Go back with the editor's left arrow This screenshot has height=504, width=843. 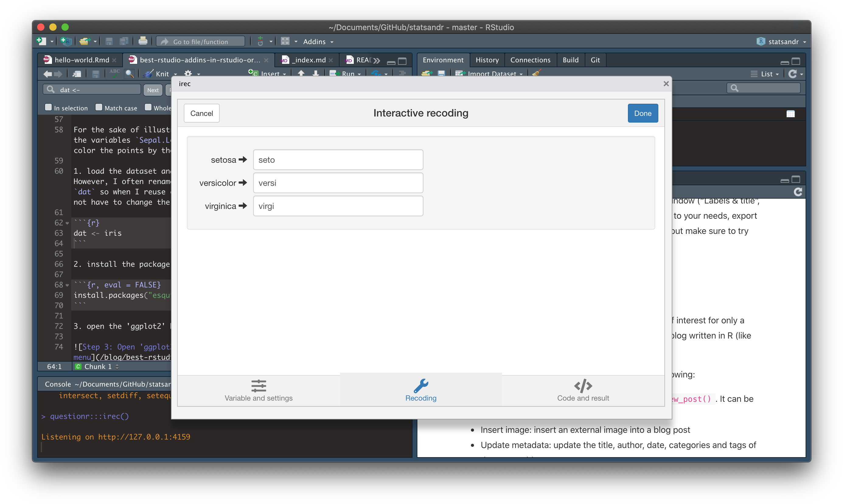[x=48, y=74]
